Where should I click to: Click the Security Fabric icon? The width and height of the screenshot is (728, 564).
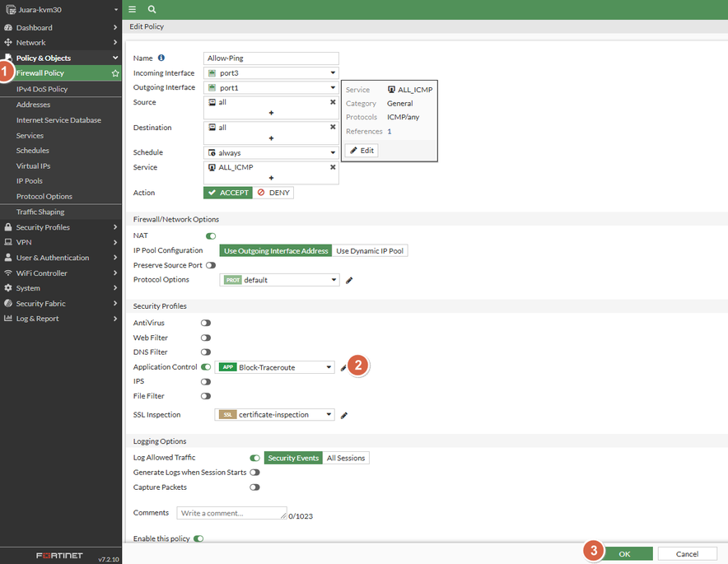click(x=8, y=303)
